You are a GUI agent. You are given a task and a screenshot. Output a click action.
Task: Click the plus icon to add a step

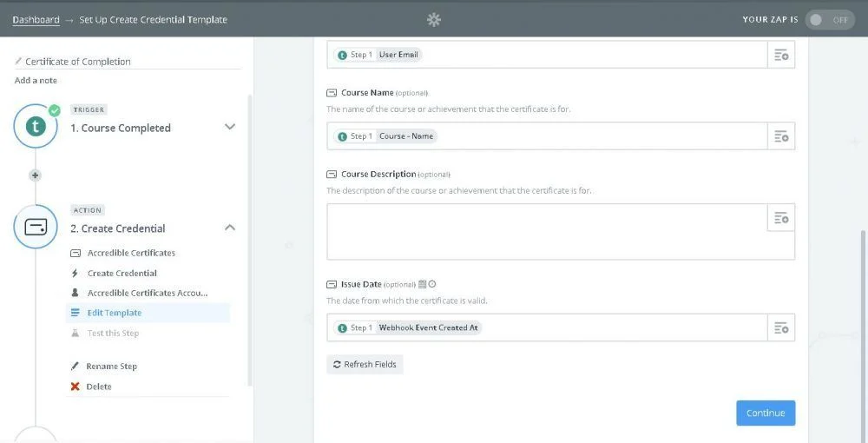[x=36, y=175]
